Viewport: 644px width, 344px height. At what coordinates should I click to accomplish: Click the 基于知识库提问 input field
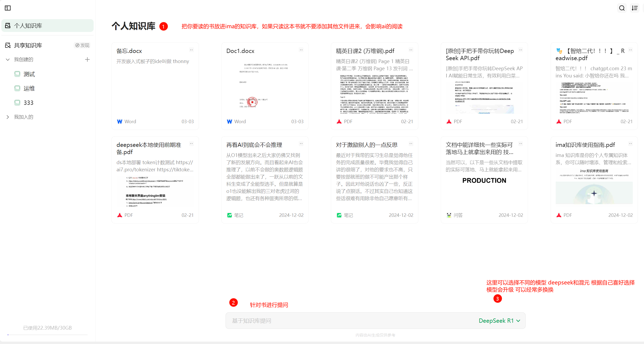(x=319, y=321)
